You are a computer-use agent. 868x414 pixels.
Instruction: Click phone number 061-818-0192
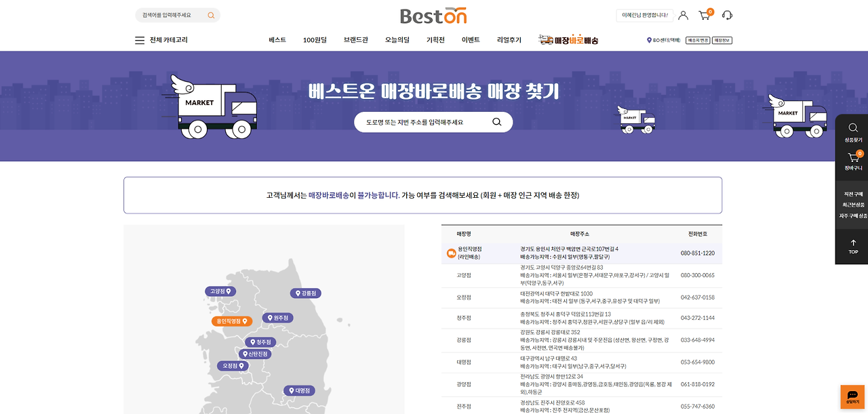coord(698,384)
